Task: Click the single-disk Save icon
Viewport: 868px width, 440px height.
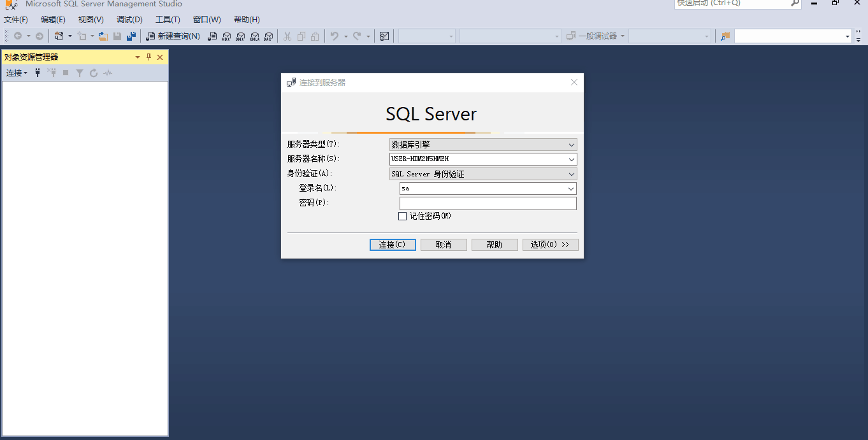Action: tap(117, 36)
